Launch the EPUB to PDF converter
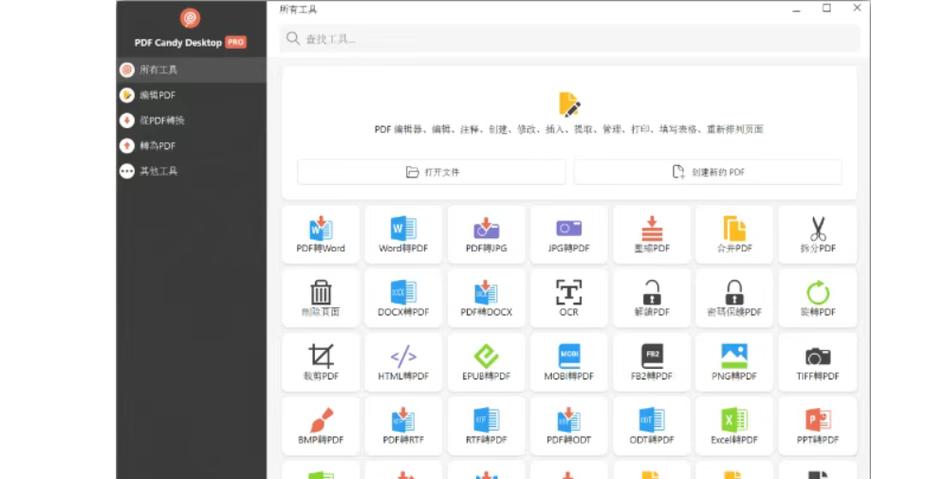 click(x=486, y=362)
